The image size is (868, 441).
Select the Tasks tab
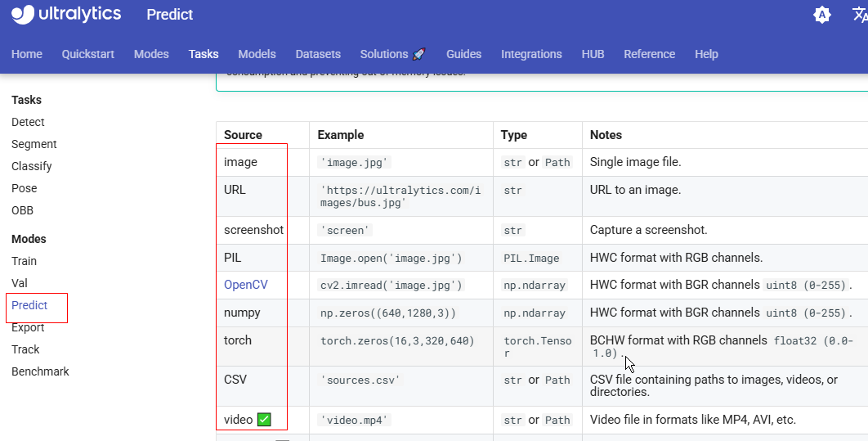(204, 54)
